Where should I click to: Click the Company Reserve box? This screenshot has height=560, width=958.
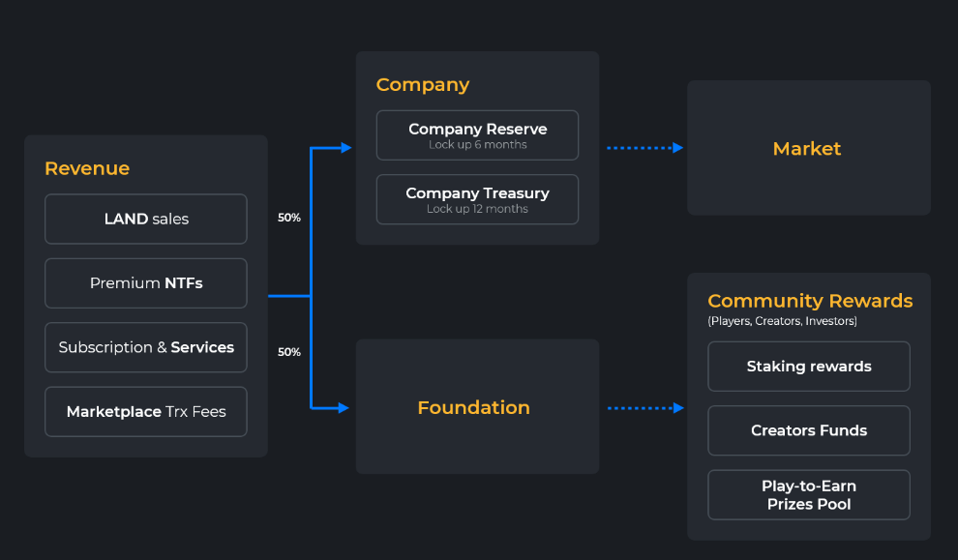pyautogui.click(x=477, y=135)
